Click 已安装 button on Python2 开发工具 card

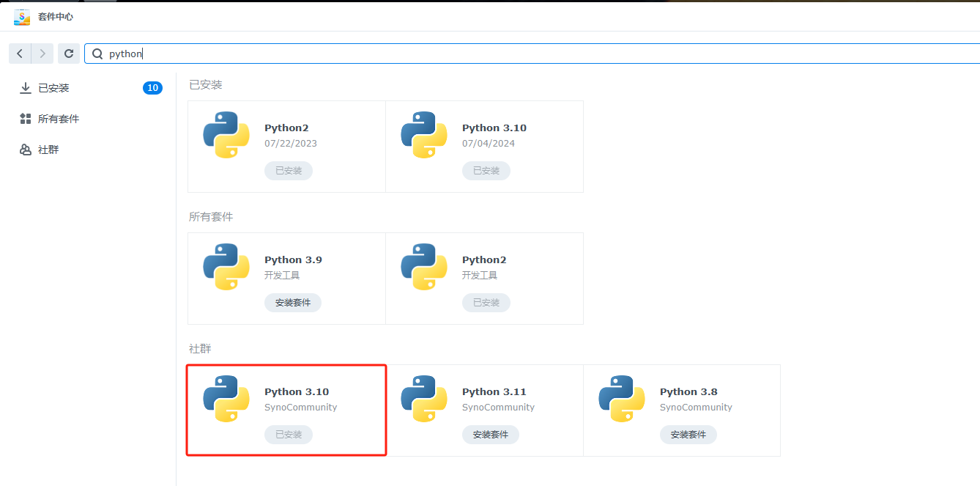pos(486,303)
